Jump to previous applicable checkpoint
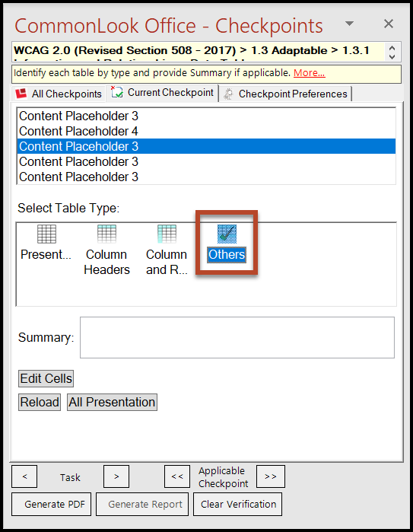The height and width of the screenshot is (532, 413). point(177,476)
